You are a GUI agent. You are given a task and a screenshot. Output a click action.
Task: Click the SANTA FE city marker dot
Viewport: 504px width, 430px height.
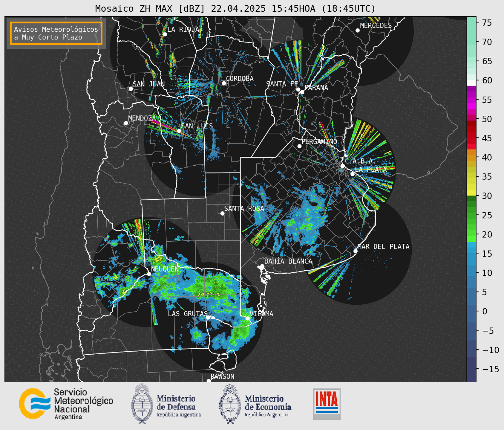tap(298, 89)
